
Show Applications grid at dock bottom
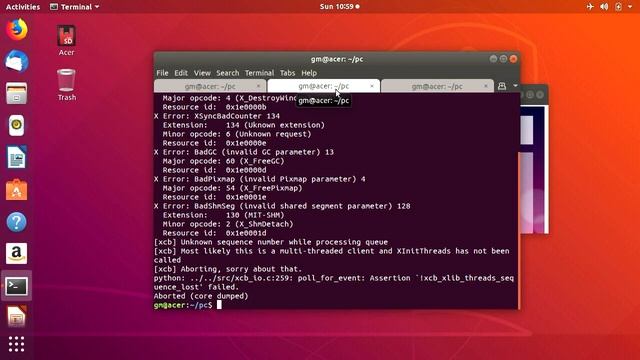(x=16, y=344)
